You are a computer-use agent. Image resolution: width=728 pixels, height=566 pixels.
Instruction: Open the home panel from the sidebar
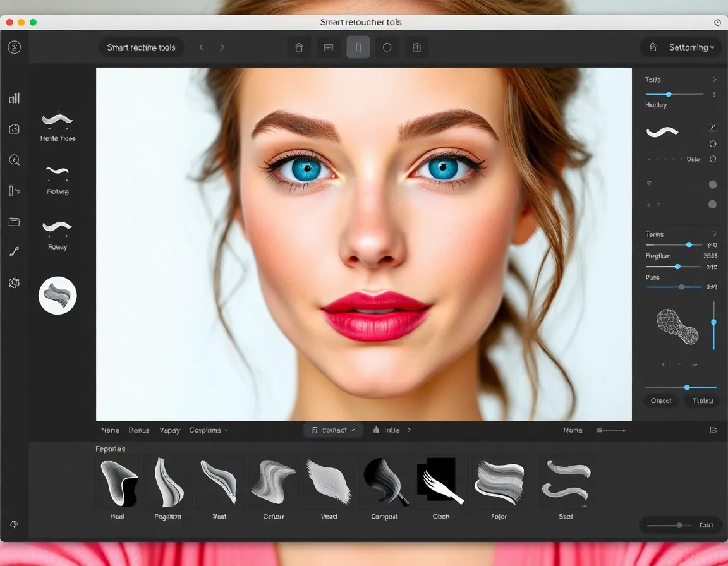(x=14, y=129)
